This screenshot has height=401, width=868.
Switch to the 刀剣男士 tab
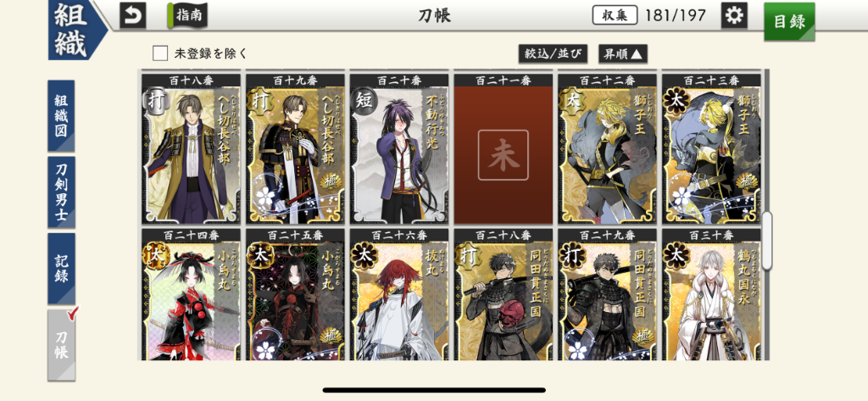61,192
